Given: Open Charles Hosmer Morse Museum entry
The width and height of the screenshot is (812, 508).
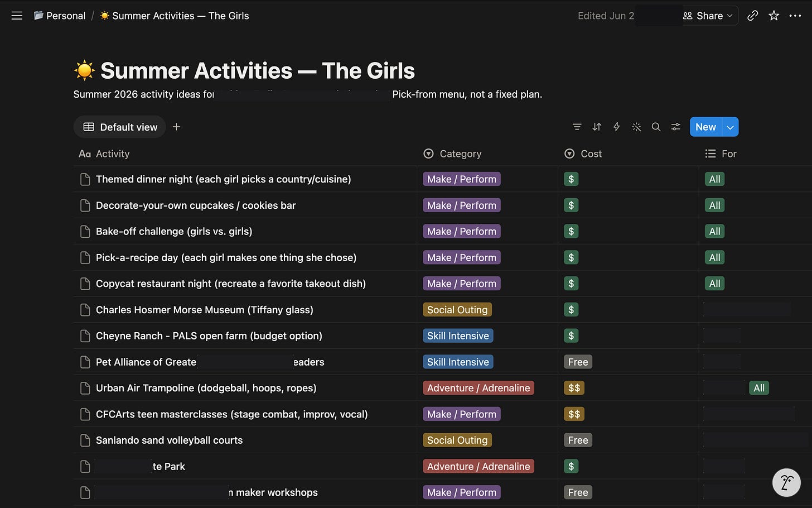Looking at the screenshot, I should tap(205, 310).
